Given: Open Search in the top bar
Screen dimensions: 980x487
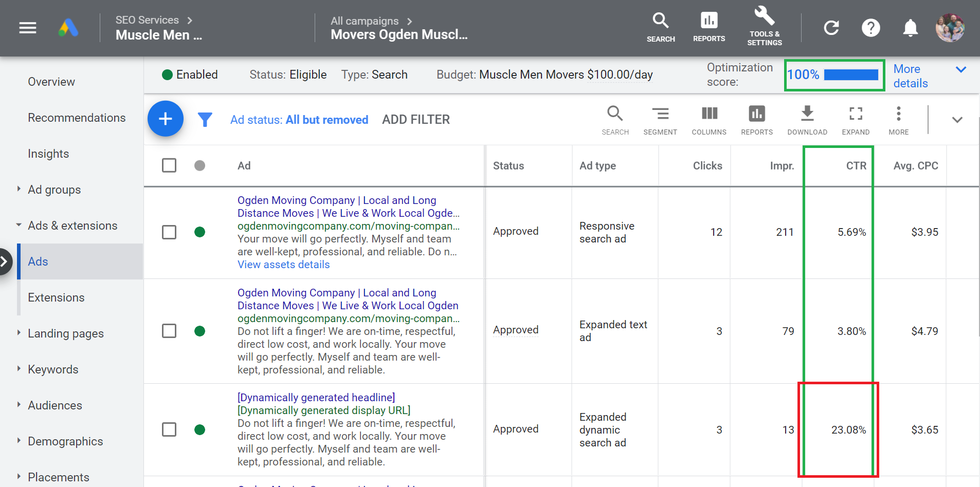Looking at the screenshot, I should click(x=661, y=27).
